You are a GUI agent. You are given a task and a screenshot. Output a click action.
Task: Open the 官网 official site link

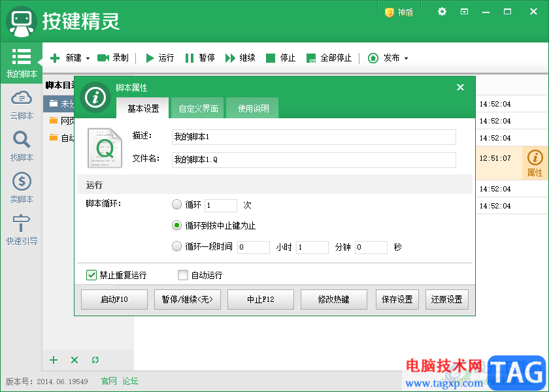click(x=108, y=381)
